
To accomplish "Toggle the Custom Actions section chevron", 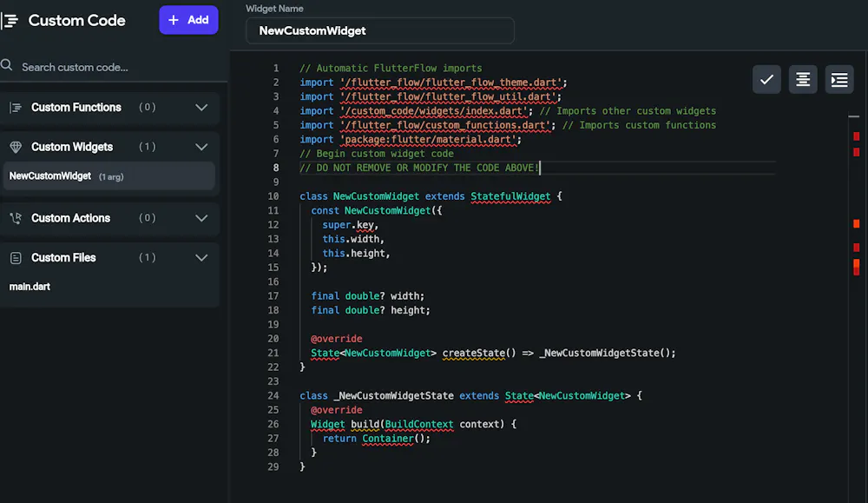I will (201, 218).
